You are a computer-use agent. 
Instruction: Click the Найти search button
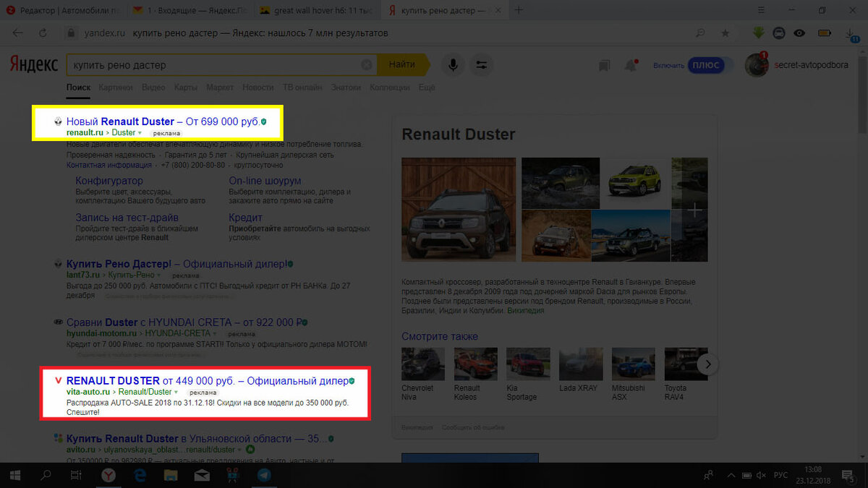point(402,65)
